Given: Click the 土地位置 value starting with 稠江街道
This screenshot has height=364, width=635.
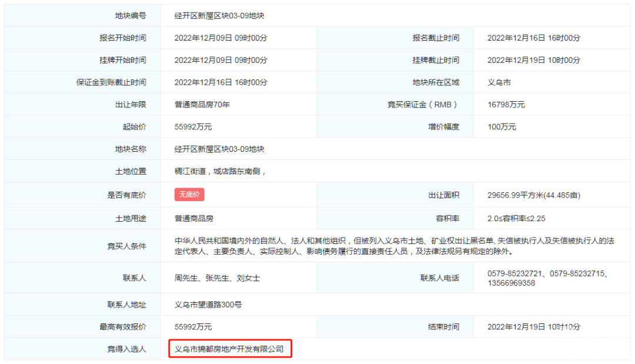Looking at the screenshot, I should pyautogui.click(x=220, y=172).
